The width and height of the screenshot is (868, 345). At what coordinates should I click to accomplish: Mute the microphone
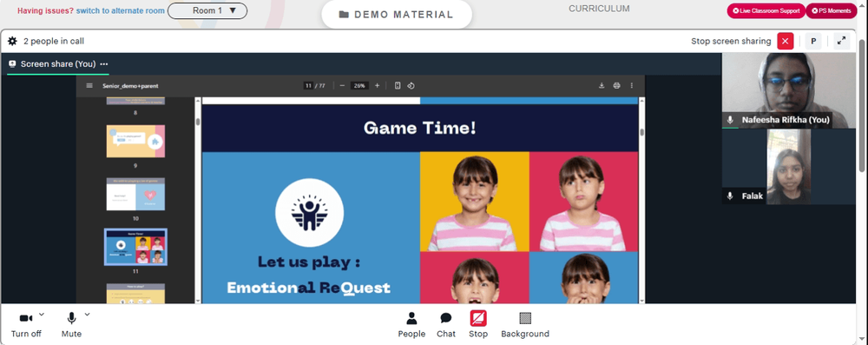coord(71,324)
